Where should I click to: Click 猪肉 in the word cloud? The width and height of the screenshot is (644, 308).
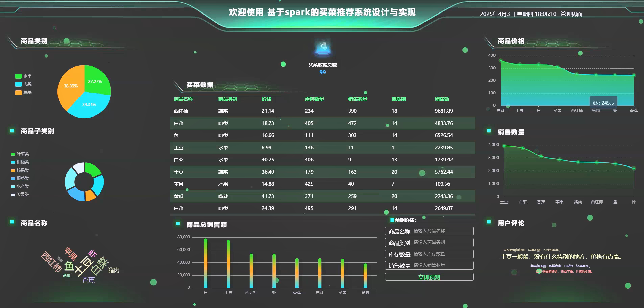(114, 270)
